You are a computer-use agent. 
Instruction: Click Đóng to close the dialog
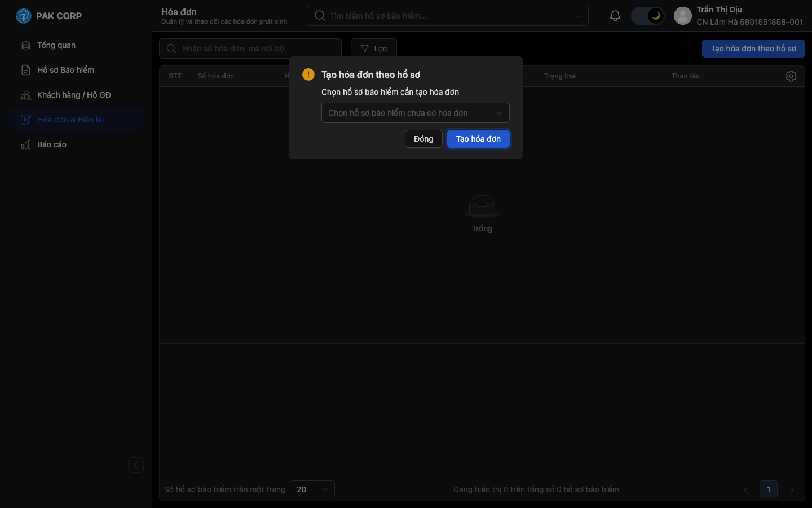423,139
